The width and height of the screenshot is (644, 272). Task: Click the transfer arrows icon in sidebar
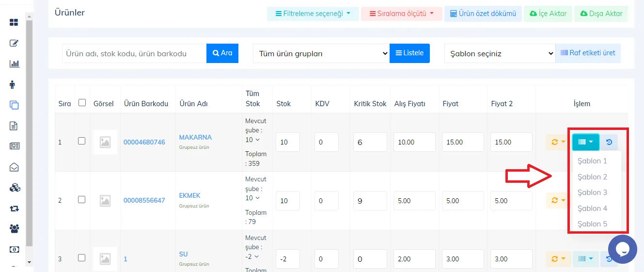(x=14, y=208)
